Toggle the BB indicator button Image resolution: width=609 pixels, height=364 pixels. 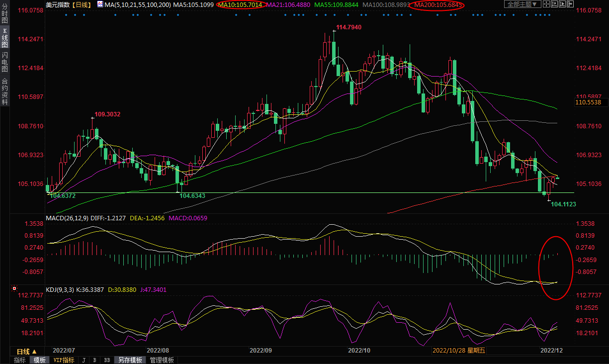click(107, 360)
